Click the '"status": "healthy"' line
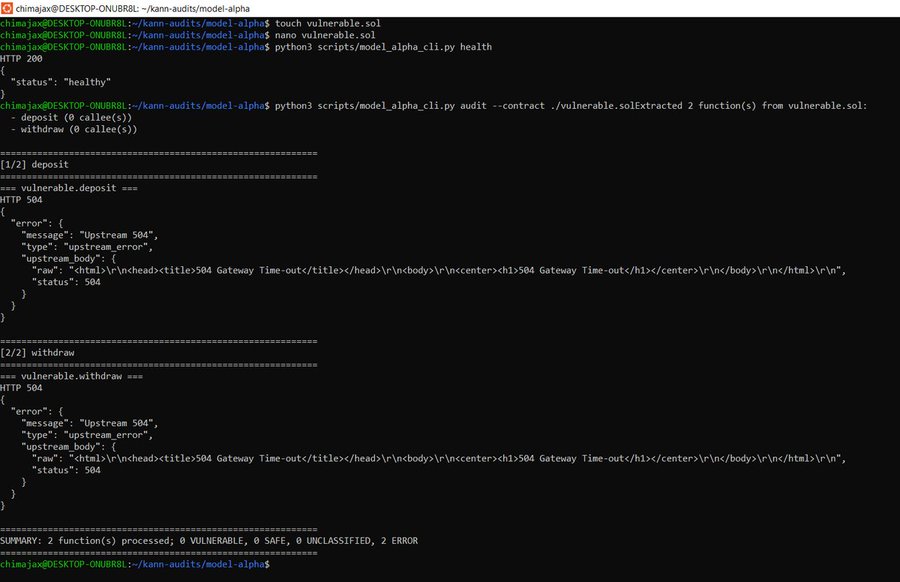 (60, 82)
